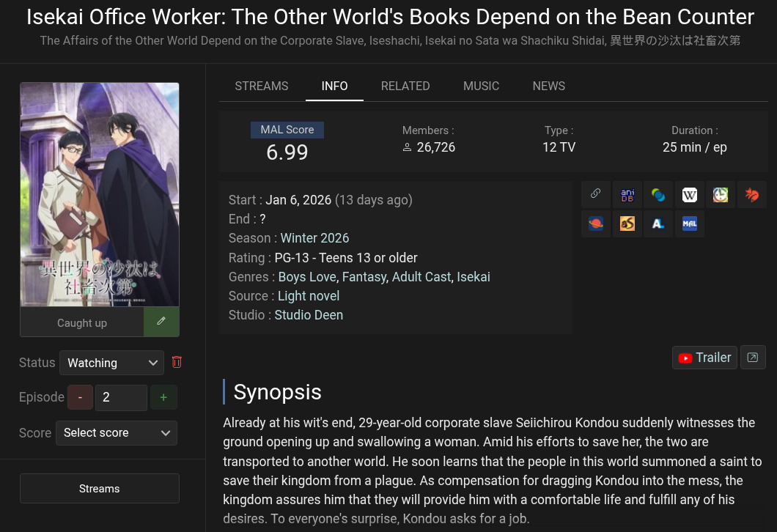The width and height of the screenshot is (777, 532).
Task: Click the Episode number input field
Action: [x=122, y=397]
